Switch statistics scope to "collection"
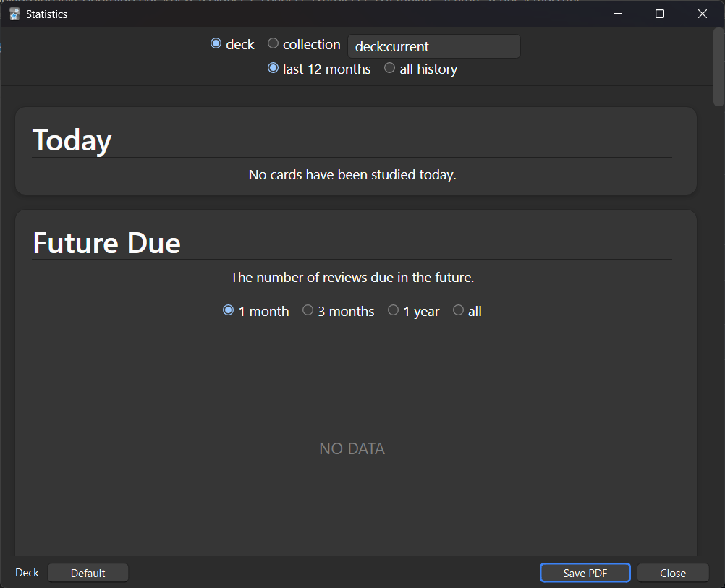The height and width of the screenshot is (588, 725). click(273, 43)
